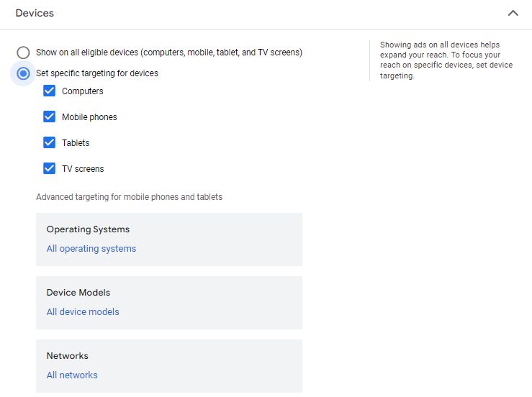
Task: Open the 'All operating systems' link
Action: pyautogui.click(x=91, y=249)
